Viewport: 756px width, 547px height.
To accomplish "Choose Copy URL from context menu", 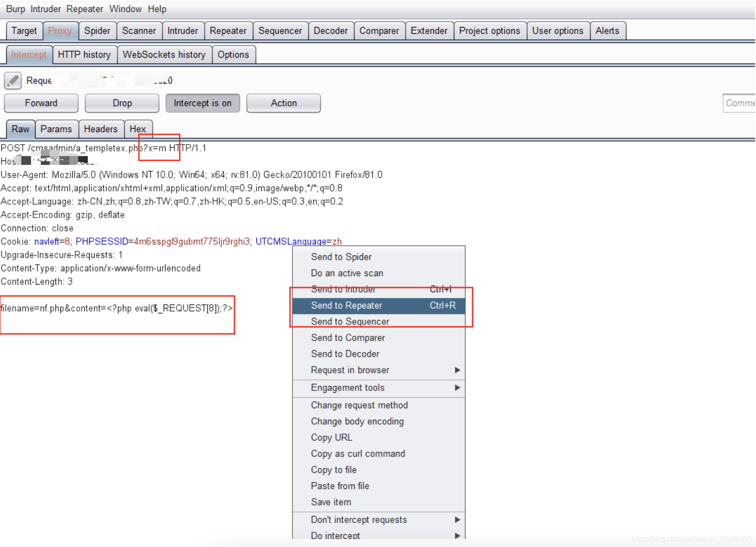I will (x=379, y=438).
